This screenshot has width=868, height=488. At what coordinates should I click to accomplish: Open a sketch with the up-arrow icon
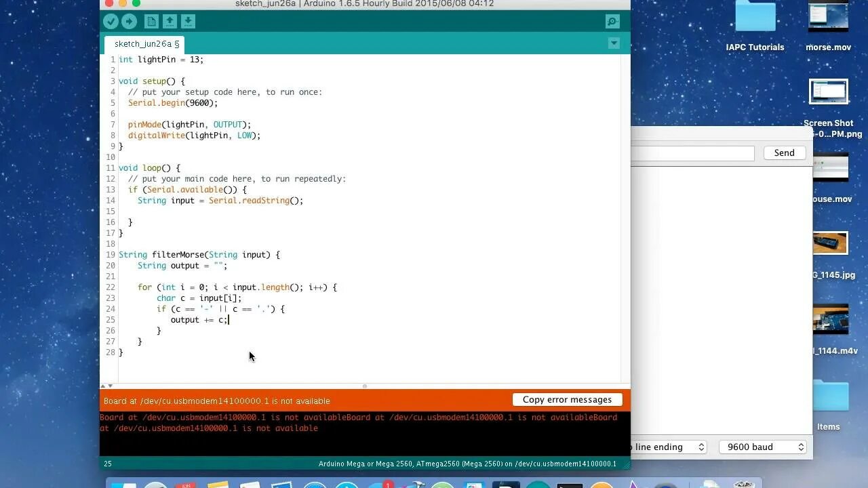click(x=170, y=22)
